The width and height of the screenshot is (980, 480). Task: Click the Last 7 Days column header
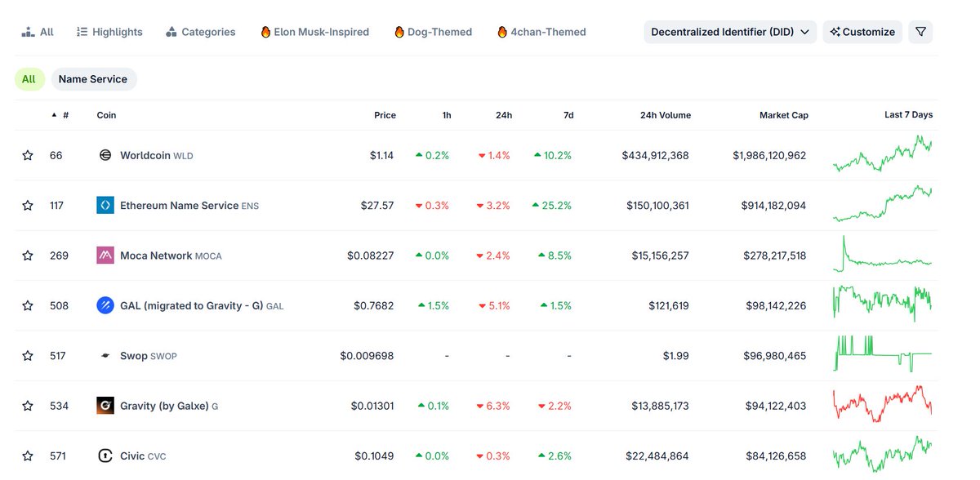pyautogui.click(x=908, y=115)
